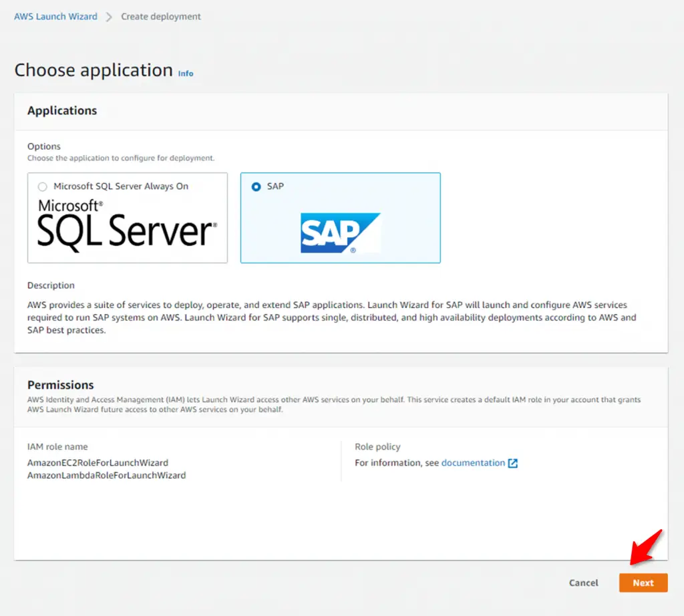This screenshot has height=616, width=684.
Task: Click the SAP logo image
Action: click(340, 233)
